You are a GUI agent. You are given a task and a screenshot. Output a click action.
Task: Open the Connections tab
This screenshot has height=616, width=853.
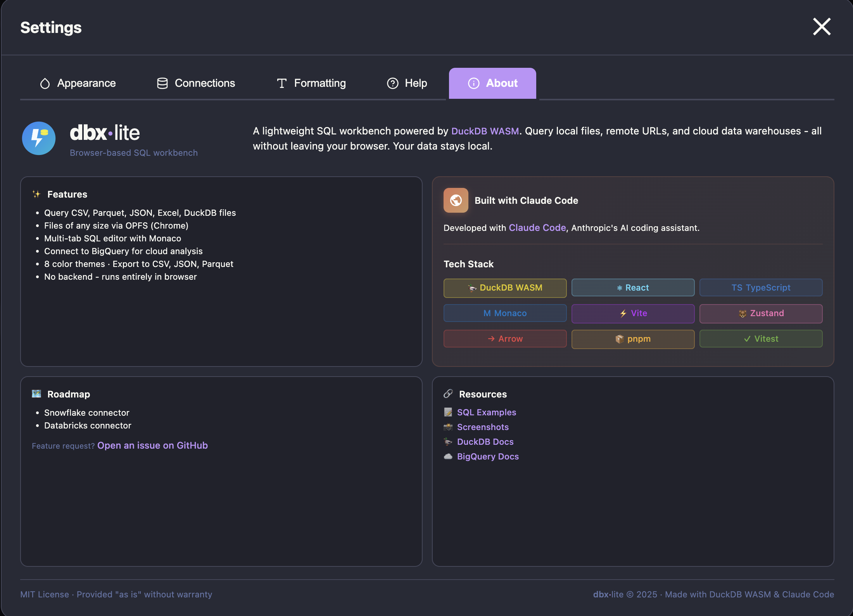point(196,83)
